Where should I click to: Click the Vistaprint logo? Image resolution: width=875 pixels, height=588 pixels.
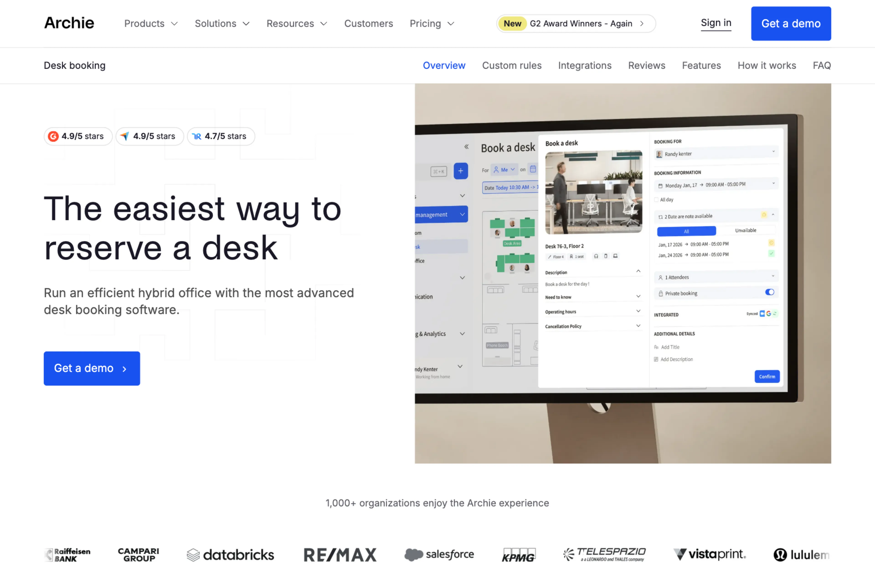[710, 555]
